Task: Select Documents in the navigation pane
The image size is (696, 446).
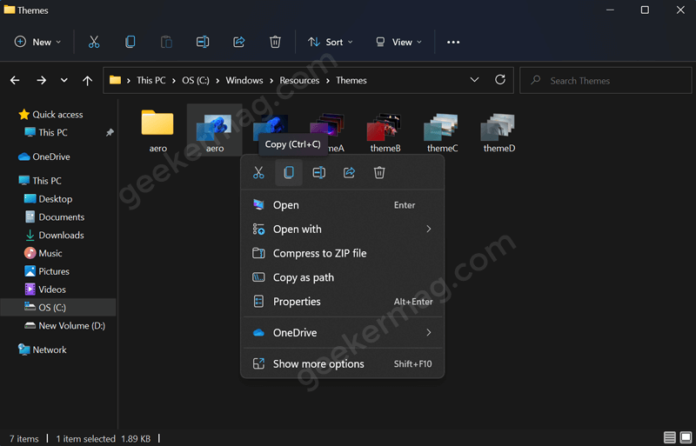Action: pyautogui.click(x=61, y=217)
